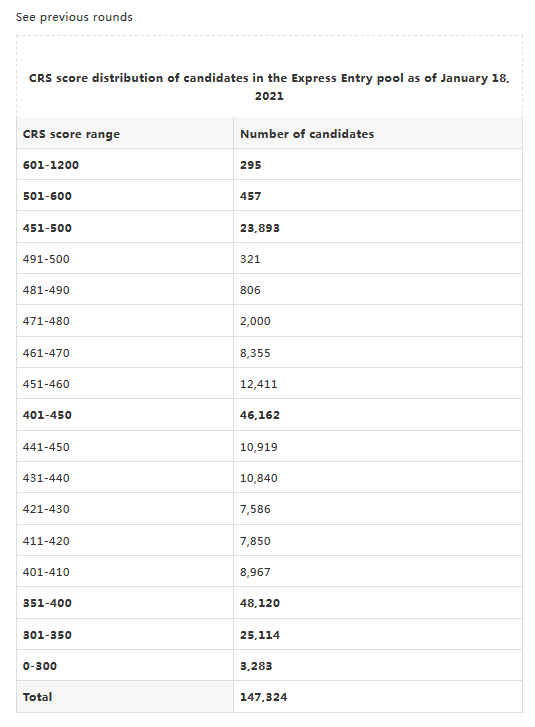Image resolution: width=535 pixels, height=727 pixels.
Task: Click the 481-490 row value 806
Action: point(250,290)
